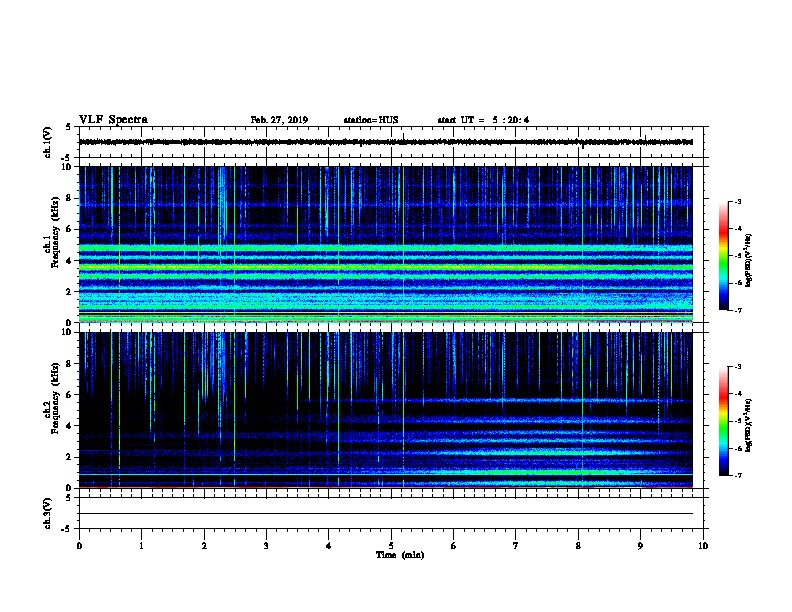Click the ch.3 flat waveform trace panel
Image resolution: width=792 pixels, height=612 pixels.
pyautogui.click(x=391, y=513)
